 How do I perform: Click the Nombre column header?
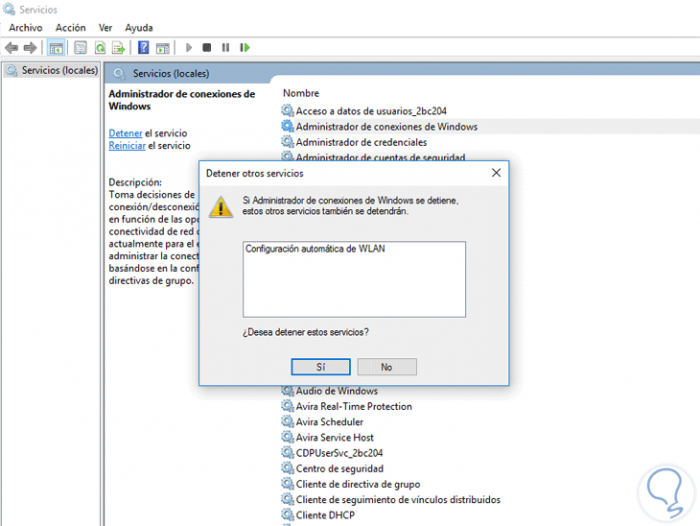[x=301, y=93]
